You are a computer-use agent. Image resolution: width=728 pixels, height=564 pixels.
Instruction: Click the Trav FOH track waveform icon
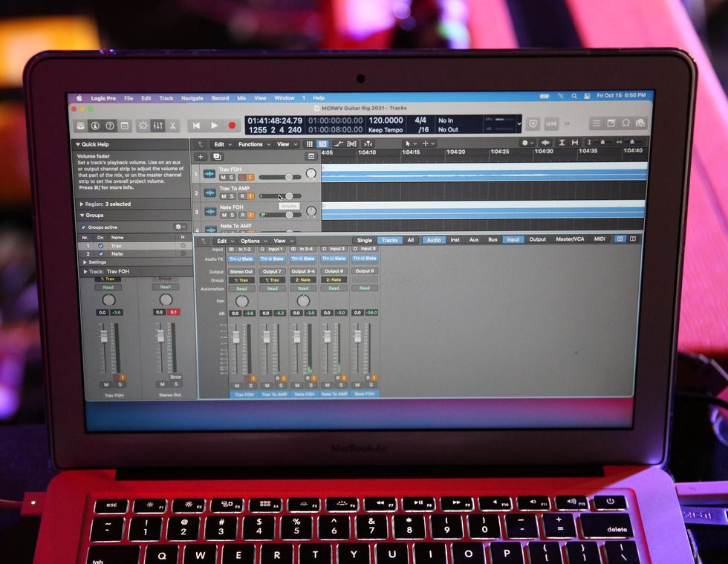pyautogui.click(x=209, y=174)
